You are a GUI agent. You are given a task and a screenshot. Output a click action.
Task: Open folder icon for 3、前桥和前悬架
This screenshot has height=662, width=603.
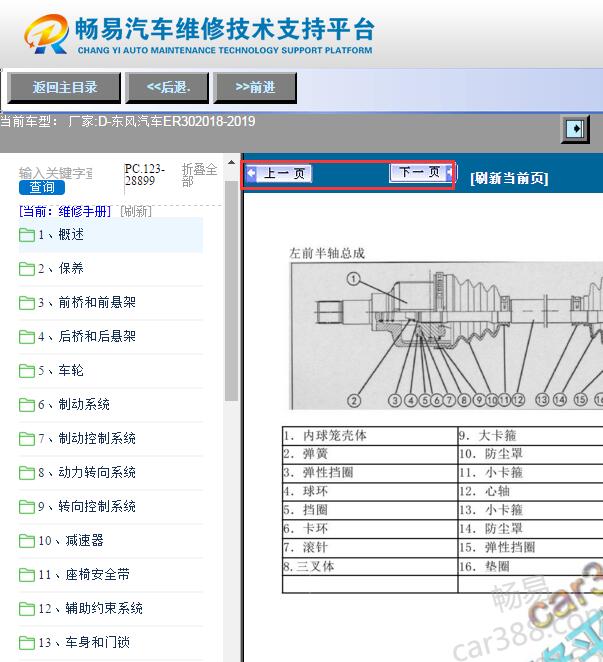coord(27,303)
